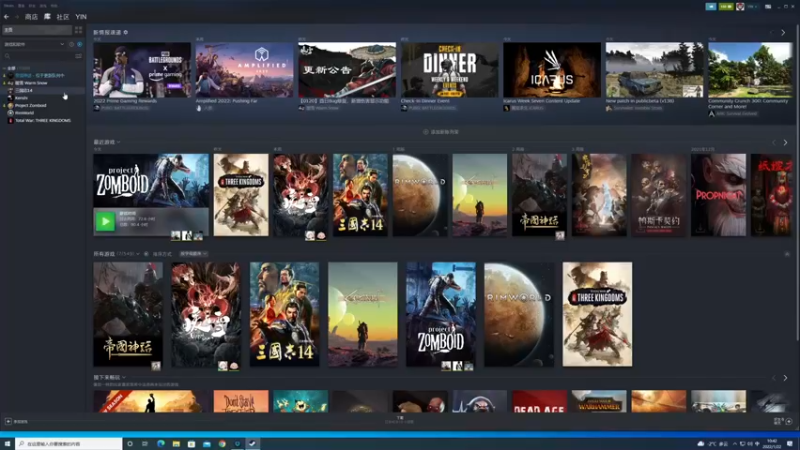Open the 商店 store tab
The height and width of the screenshot is (450, 800).
pos(31,17)
